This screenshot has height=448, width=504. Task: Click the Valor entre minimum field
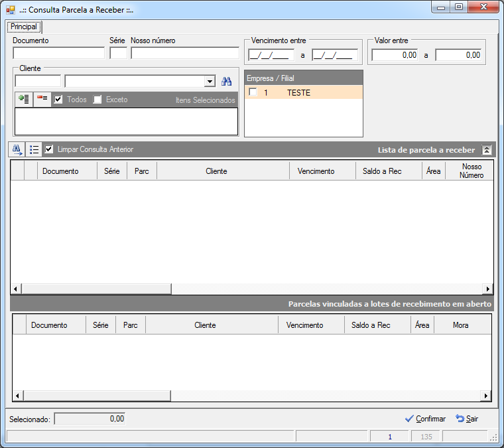395,55
